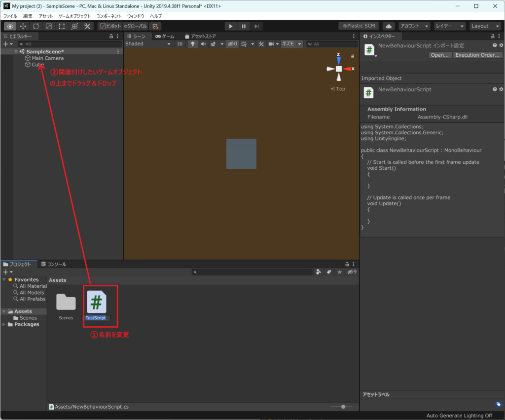The image size is (505, 420).
Task: Open the 編集 menu
Action: pyautogui.click(x=28, y=16)
